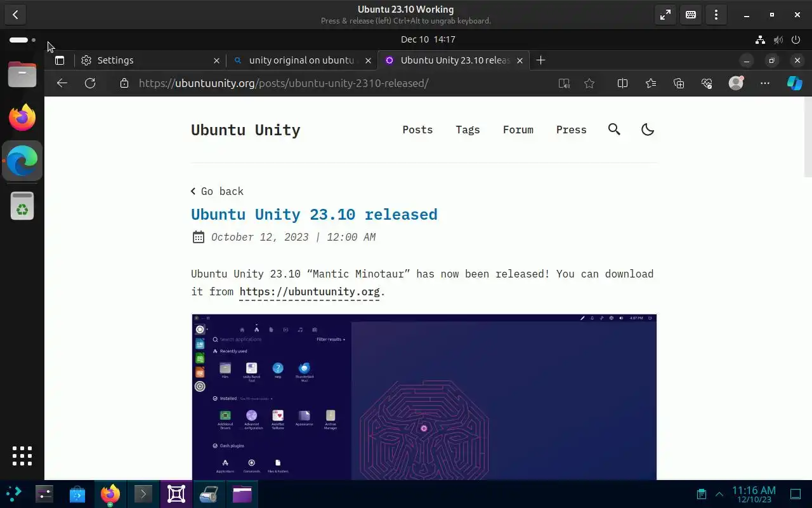Open the Edge profile avatar
Viewport: 812px width, 508px height.
click(736, 83)
